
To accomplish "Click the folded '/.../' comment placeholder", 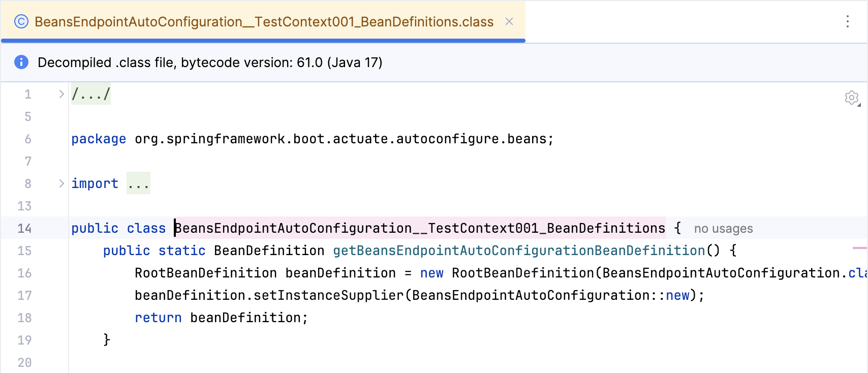I will pyautogui.click(x=90, y=94).
